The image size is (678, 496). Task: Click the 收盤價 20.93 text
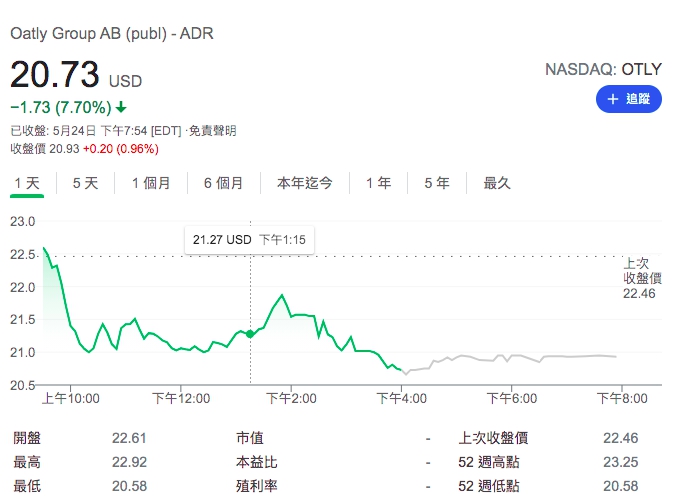(45, 149)
